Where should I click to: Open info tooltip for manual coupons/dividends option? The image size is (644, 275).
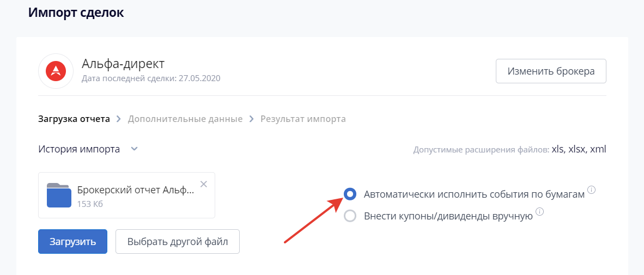(x=539, y=212)
